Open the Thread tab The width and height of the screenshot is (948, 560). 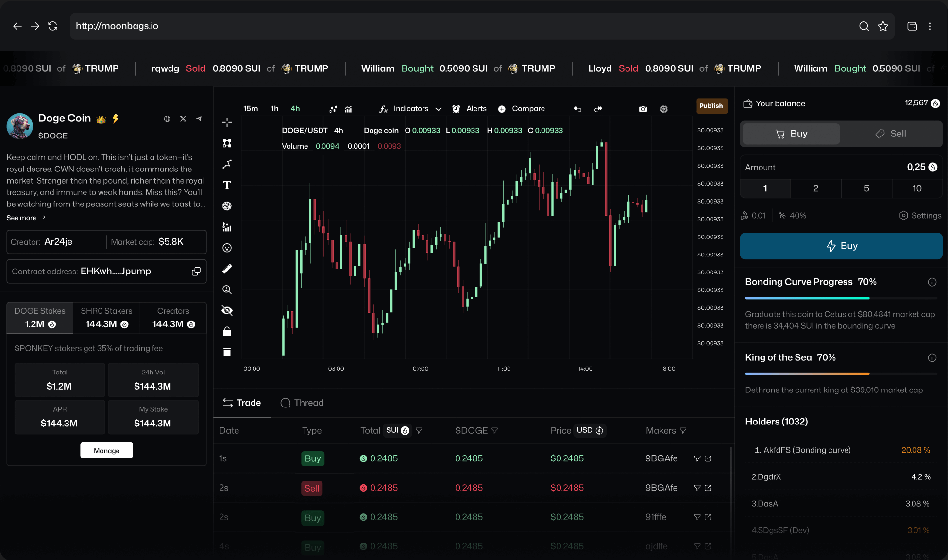[x=302, y=403]
